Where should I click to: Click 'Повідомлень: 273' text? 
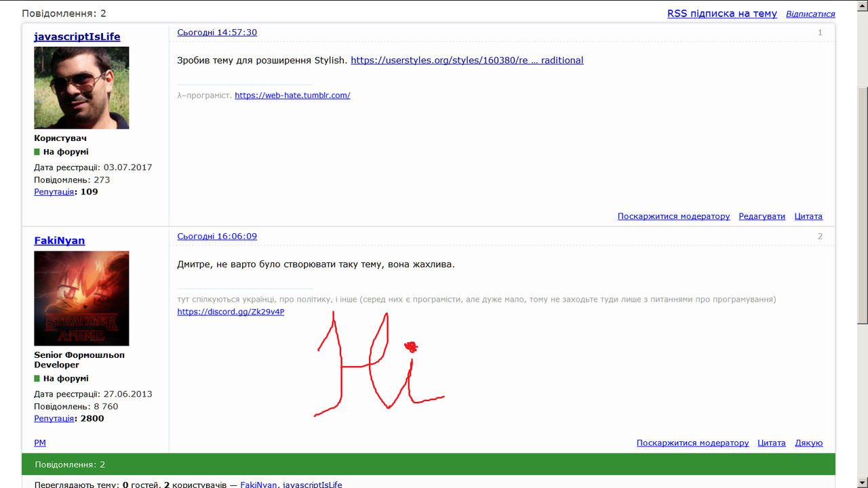click(x=72, y=180)
